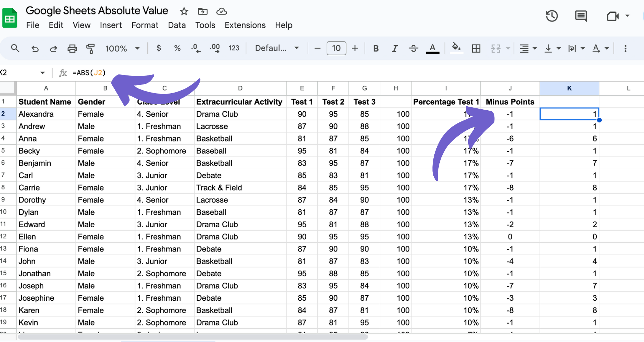The height and width of the screenshot is (342, 644).
Task: Open the Data menu
Action: coord(177,25)
